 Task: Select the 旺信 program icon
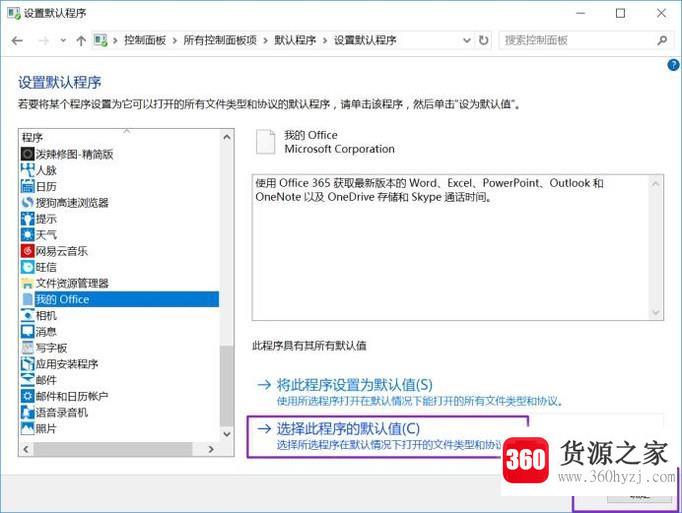coord(27,267)
